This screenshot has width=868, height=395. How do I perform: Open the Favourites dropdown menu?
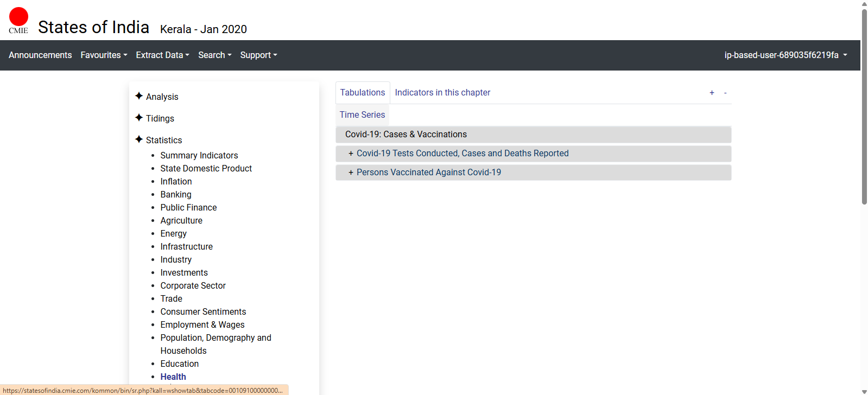(x=104, y=55)
